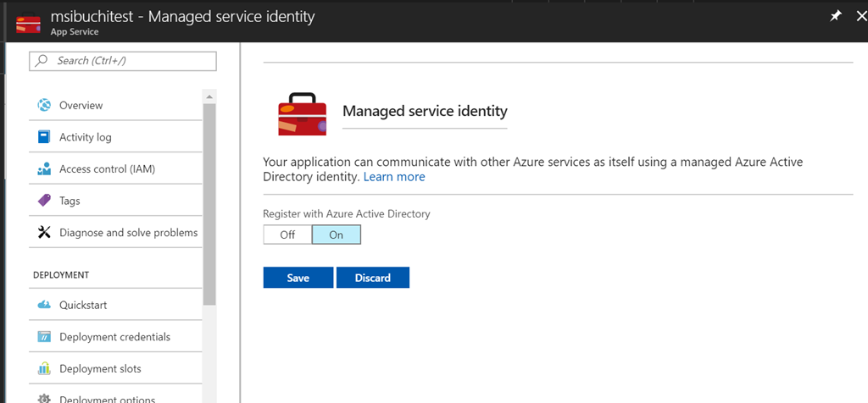
Task: Switch Azure AD registration to Off
Action: [287, 235]
